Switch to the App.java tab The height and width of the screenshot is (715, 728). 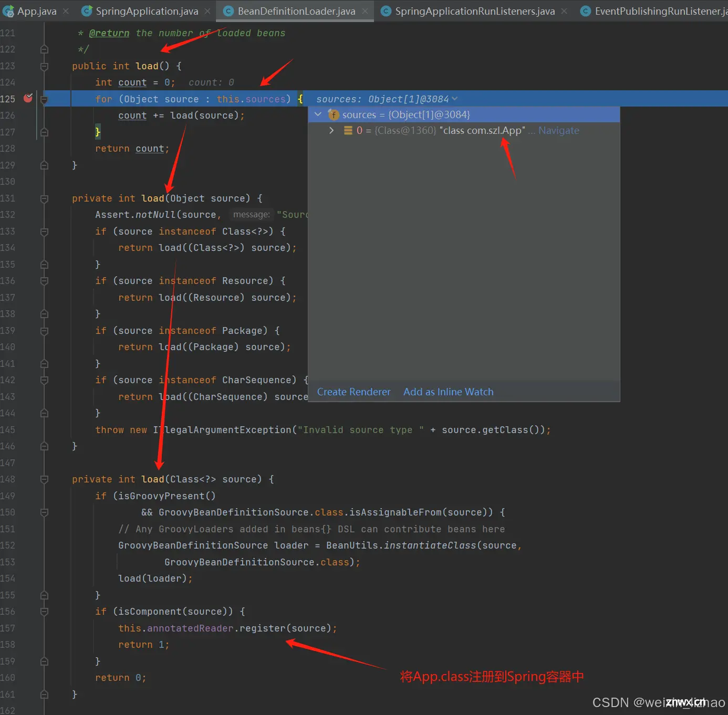click(37, 11)
